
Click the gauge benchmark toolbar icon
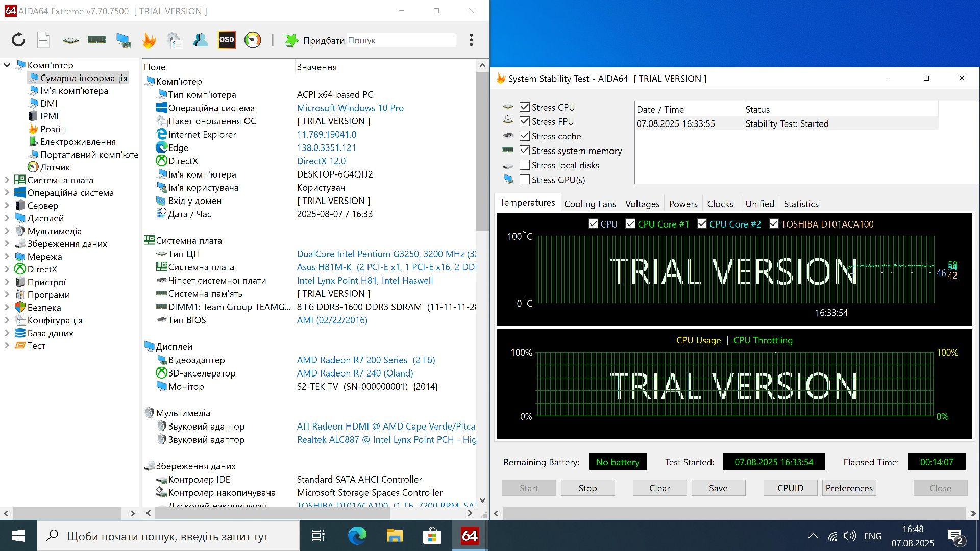(x=253, y=40)
